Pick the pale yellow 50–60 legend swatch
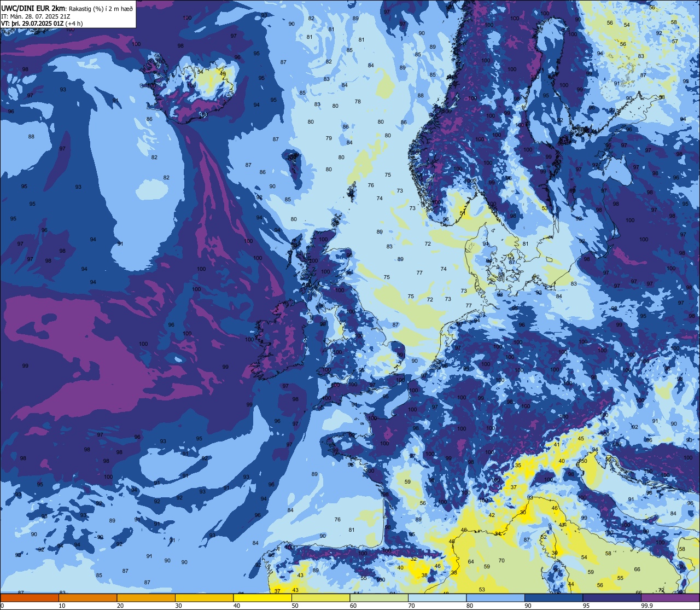The width and height of the screenshot is (700, 610). (320, 598)
